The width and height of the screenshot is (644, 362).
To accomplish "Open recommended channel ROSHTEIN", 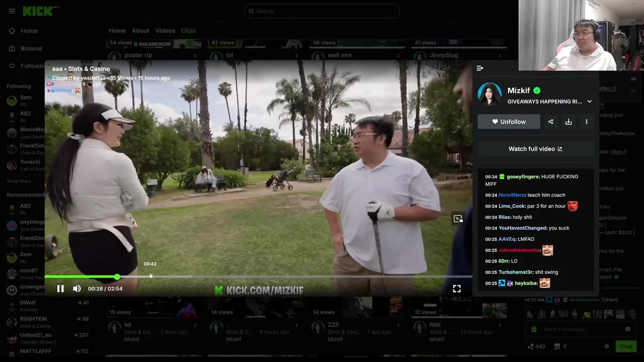I will coord(48,322).
